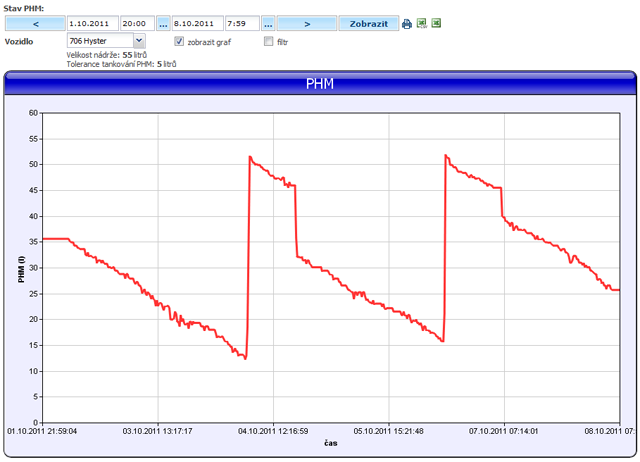Image resolution: width=640 pixels, height=462 pixels.
Task: Open the start date picker (...) button
Action: pos(163,23)
